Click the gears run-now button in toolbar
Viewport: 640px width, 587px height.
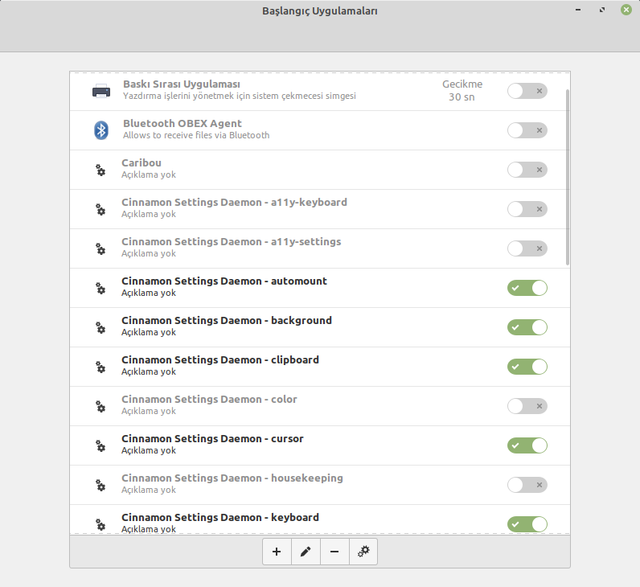[x=363, y=551]
